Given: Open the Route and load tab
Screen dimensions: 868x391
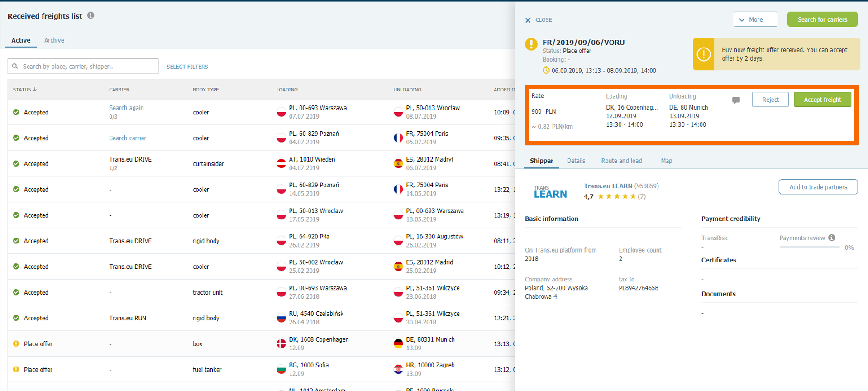Looking at the screenshot, I should pos(621,161).
